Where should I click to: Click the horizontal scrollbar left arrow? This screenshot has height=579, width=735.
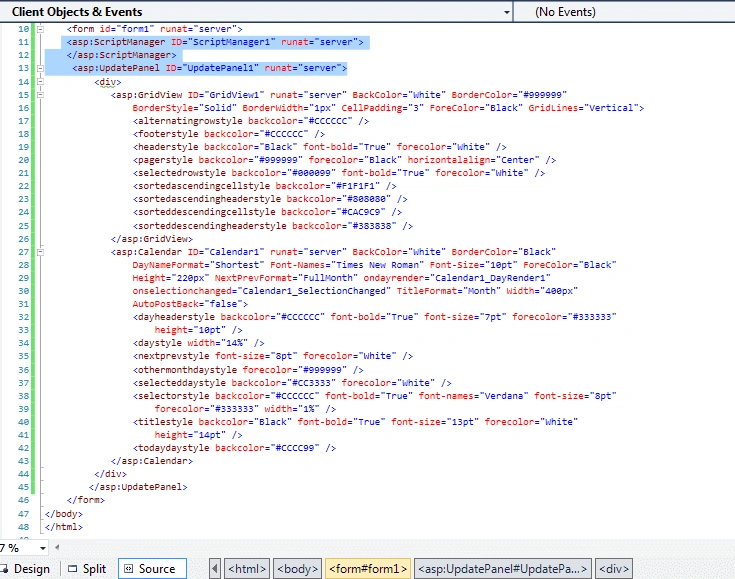(x=57, y=547)
